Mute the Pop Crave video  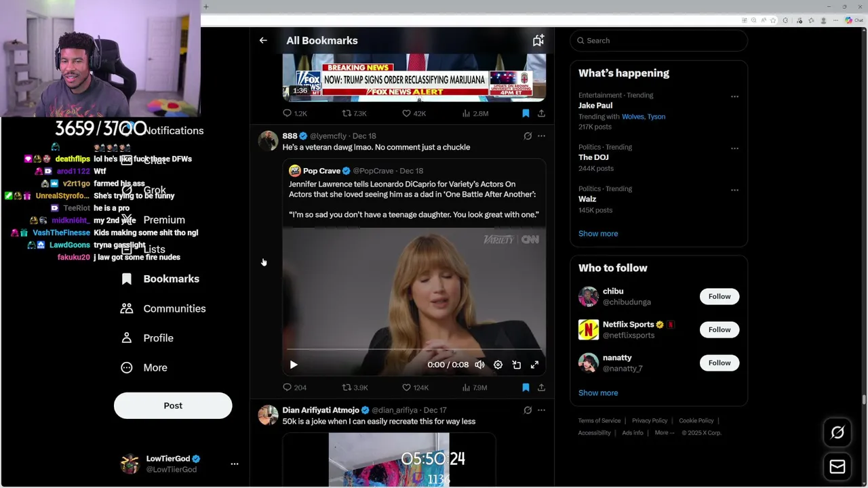pyautogui.click(x=479, y=365)
